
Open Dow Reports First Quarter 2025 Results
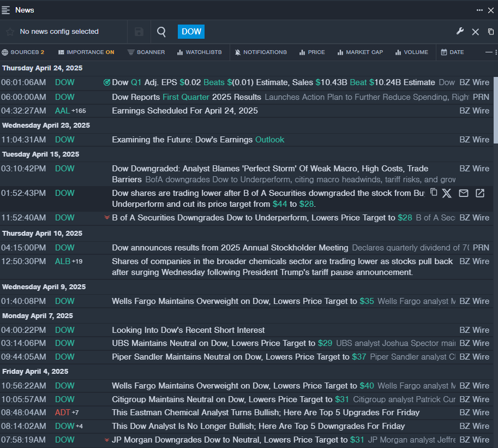(x=187, y=97)
